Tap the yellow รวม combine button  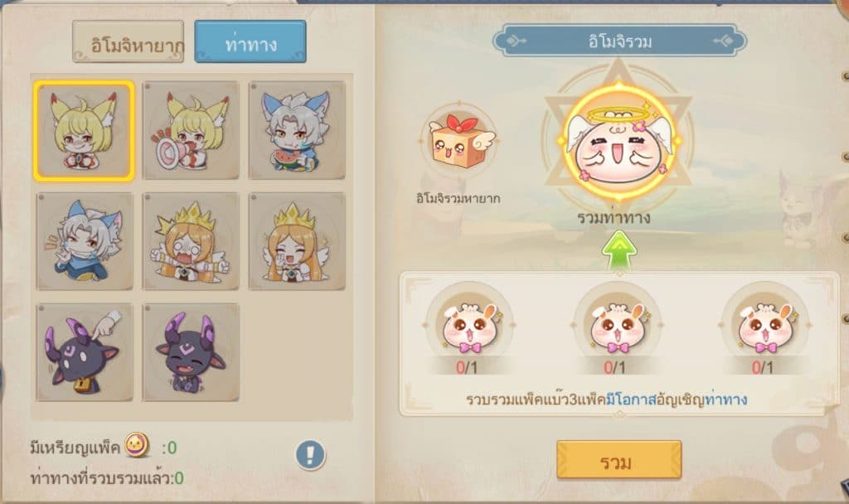pos(619,459)
